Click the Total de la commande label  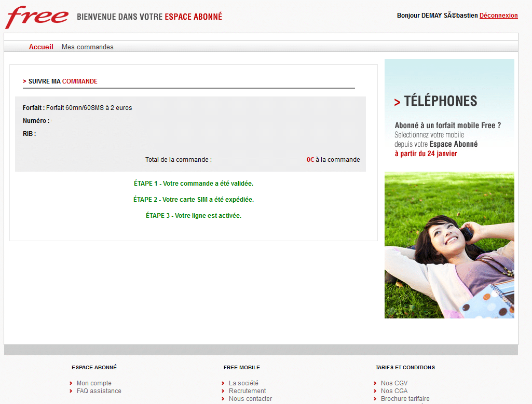179,160
